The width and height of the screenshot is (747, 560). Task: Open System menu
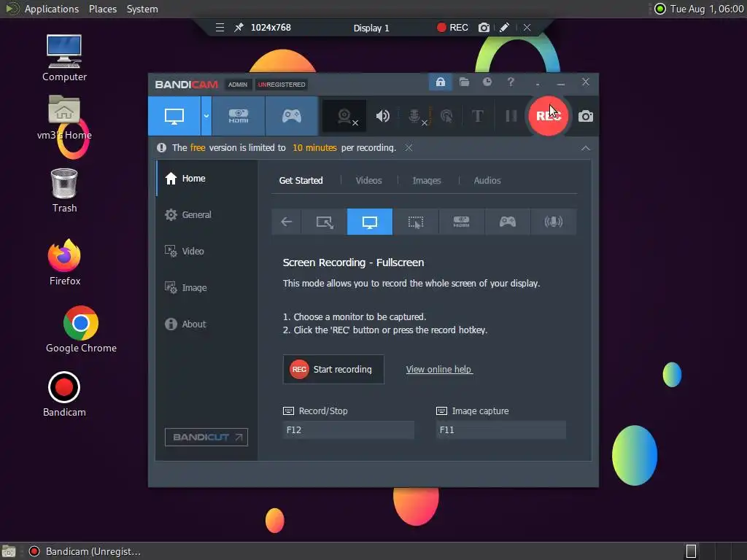point(142,9)
